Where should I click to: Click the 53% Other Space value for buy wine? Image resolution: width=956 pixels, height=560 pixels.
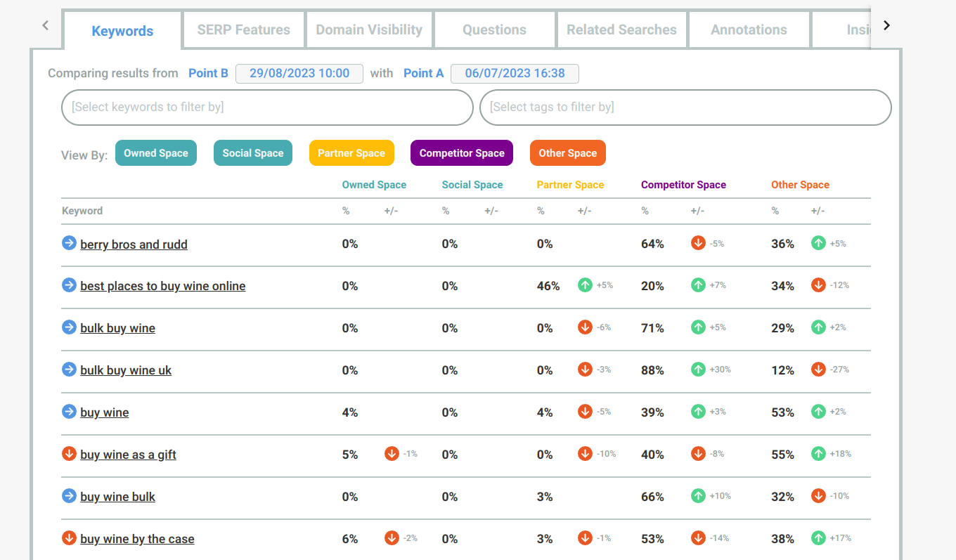point(783,412)
